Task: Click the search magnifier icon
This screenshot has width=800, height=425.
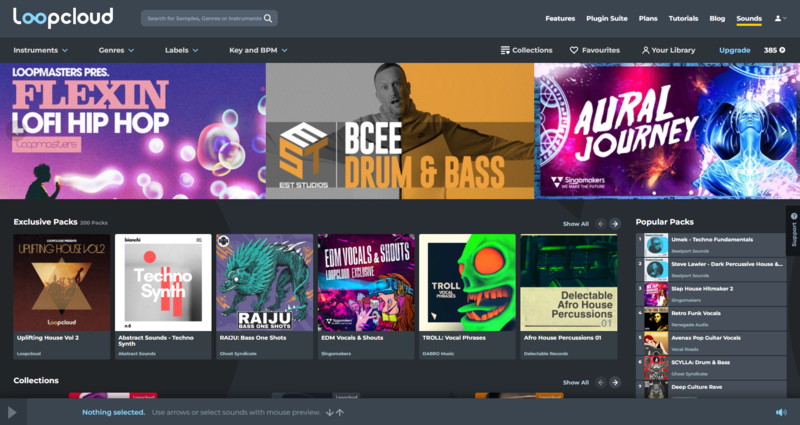Action: click(268, 18)
